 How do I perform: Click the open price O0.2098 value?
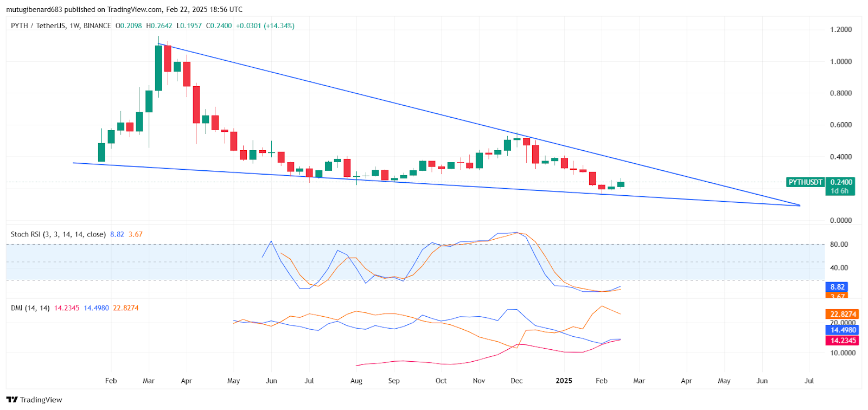[129, 25]
